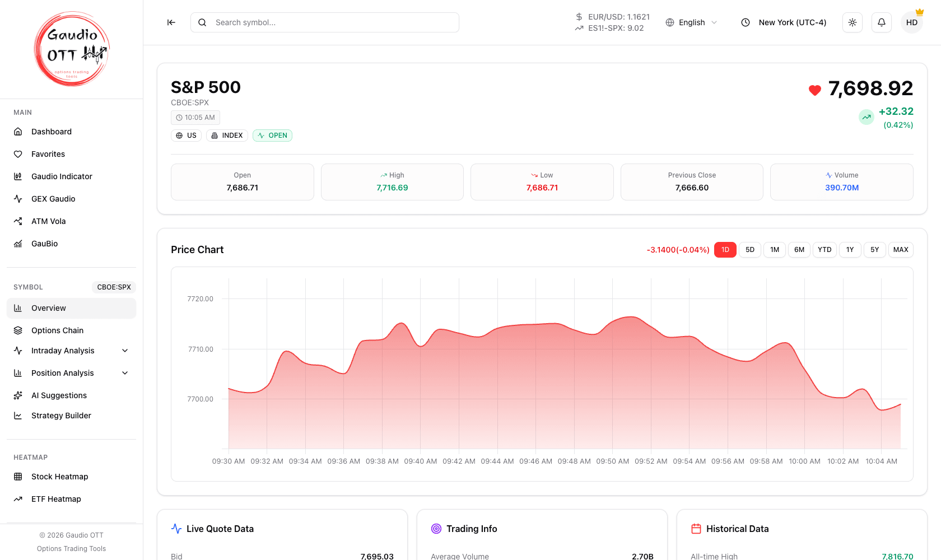
Task: Click the Low value 7,686.71
Action: (x=542, y=188)
